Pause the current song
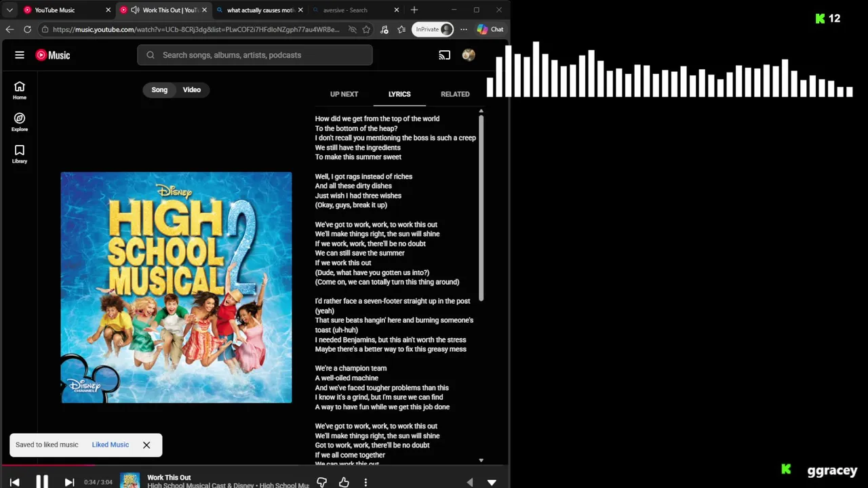The height and width of the screenshot is (488, 868). (x=41, y=482)
